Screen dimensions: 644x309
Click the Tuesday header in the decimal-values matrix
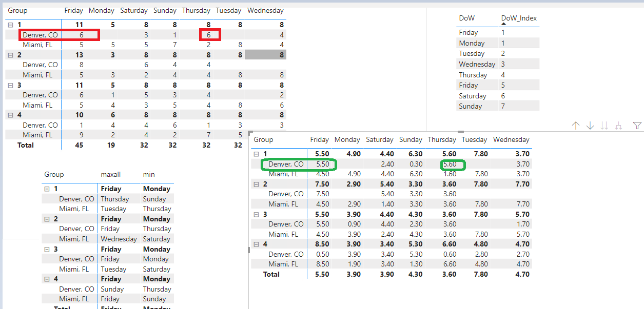pos(474,139)
